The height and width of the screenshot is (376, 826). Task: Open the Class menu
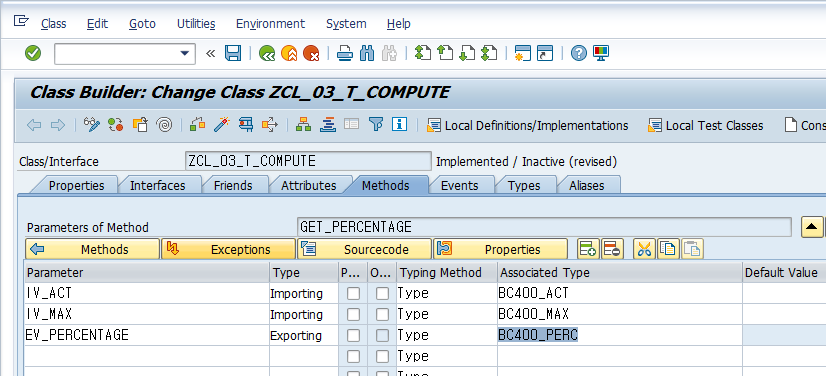[53, 24]
